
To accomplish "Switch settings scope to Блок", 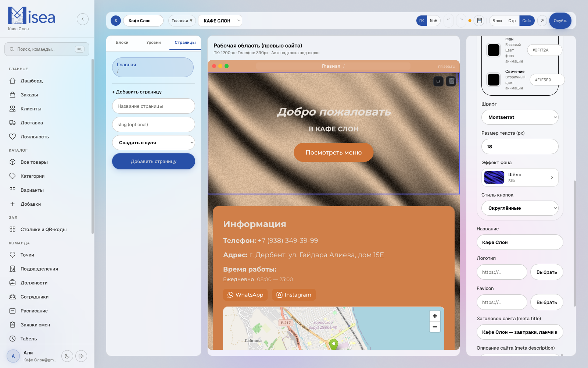I will (497, 21).
